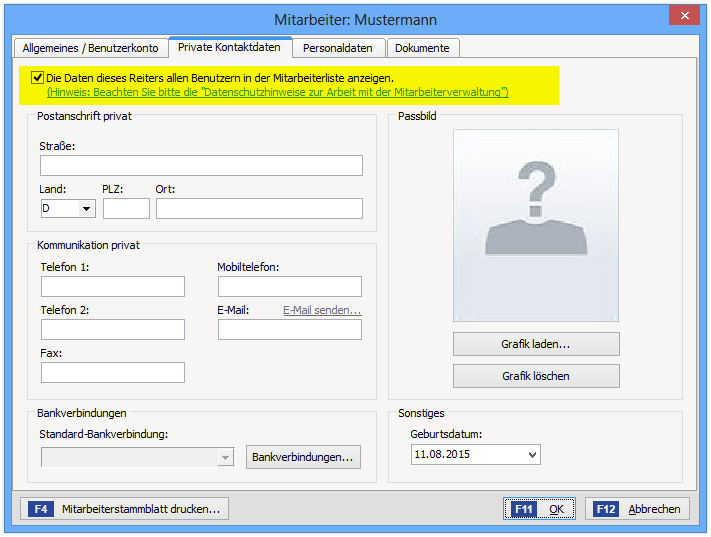Switch to the Allgemeines / Benutzerkonto tab
This screenshot has width=711, height=537.
(x=91, y=48)
